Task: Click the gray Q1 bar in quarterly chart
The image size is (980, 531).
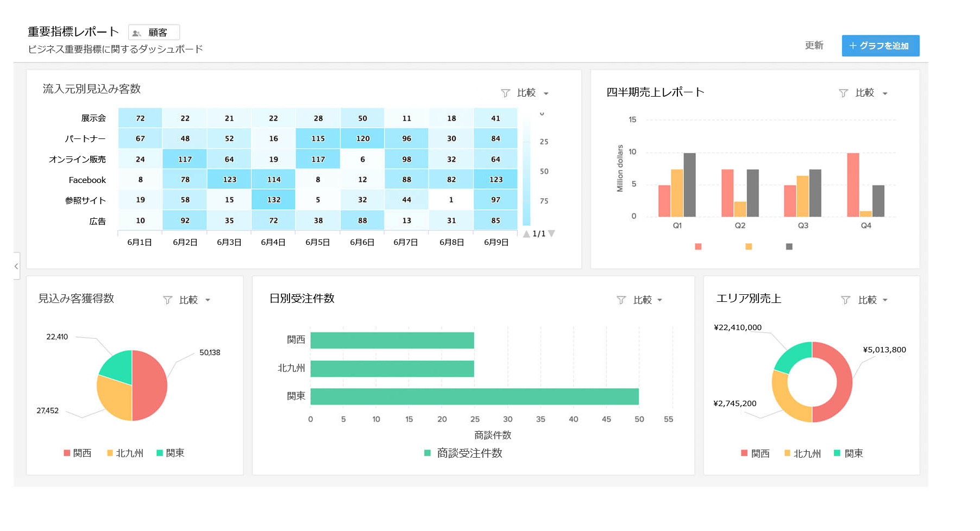Action: point(689,185)
